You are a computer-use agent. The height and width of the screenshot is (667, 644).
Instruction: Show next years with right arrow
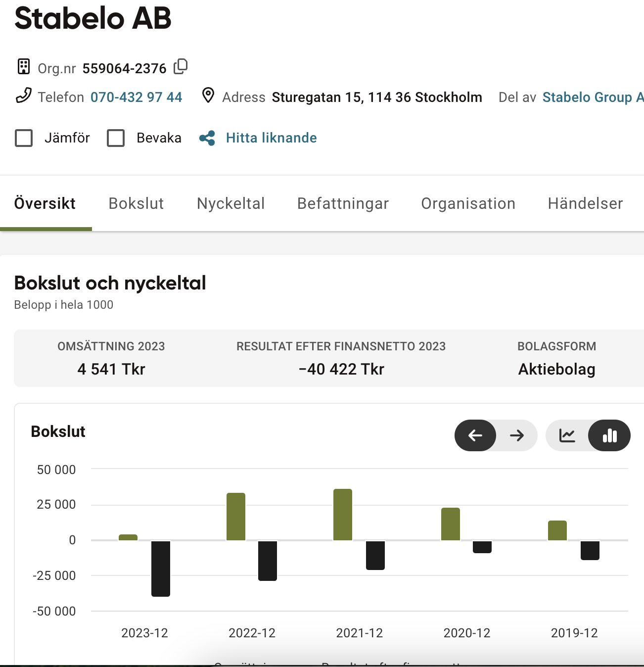517,435
